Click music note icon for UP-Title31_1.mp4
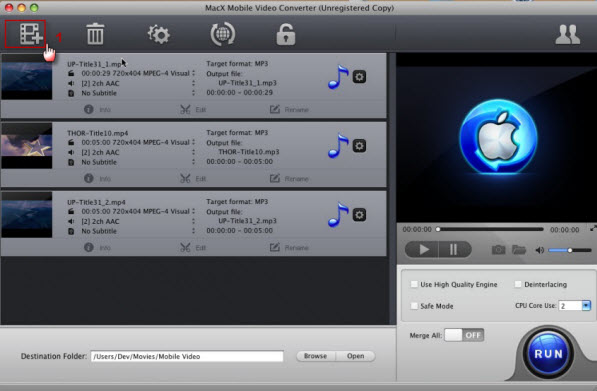The height and width of the screenshot is (391, 597). (x=338, y=77)
